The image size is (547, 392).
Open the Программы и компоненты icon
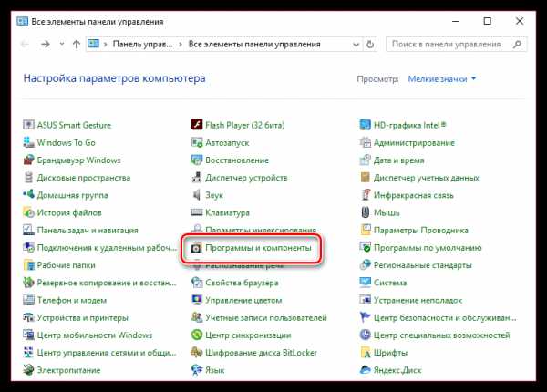pos(197,248)
